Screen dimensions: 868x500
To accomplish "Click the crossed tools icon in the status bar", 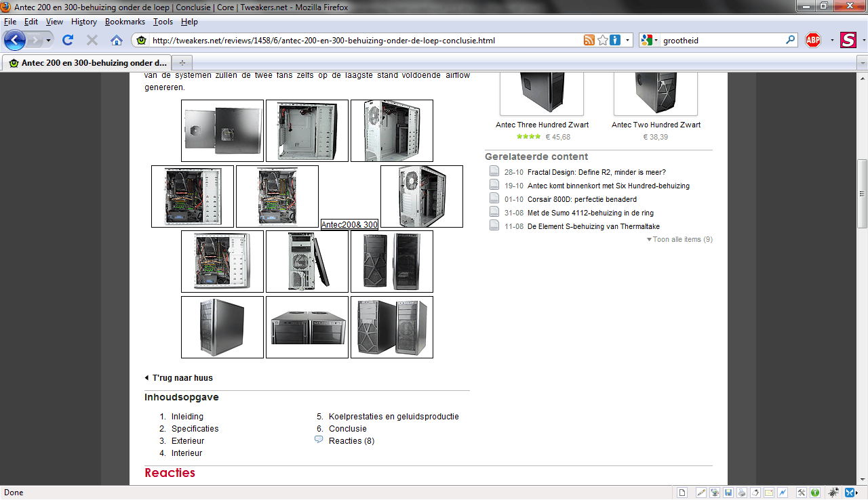I will pos(802,493).
